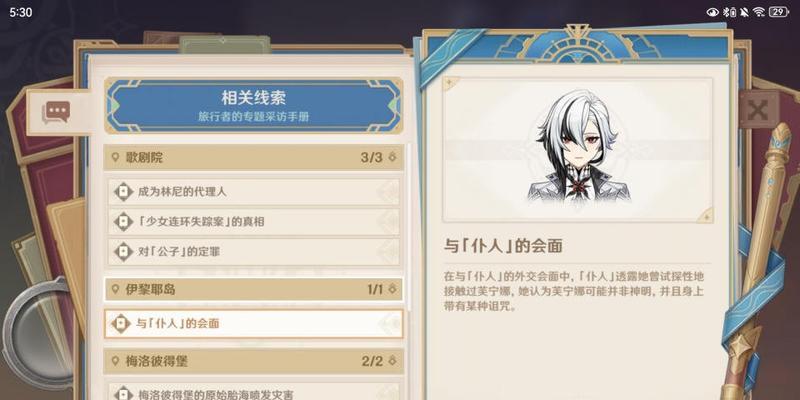
Task: Open the chat speech-bubble bookmark icon
Action: click(56, 112)
